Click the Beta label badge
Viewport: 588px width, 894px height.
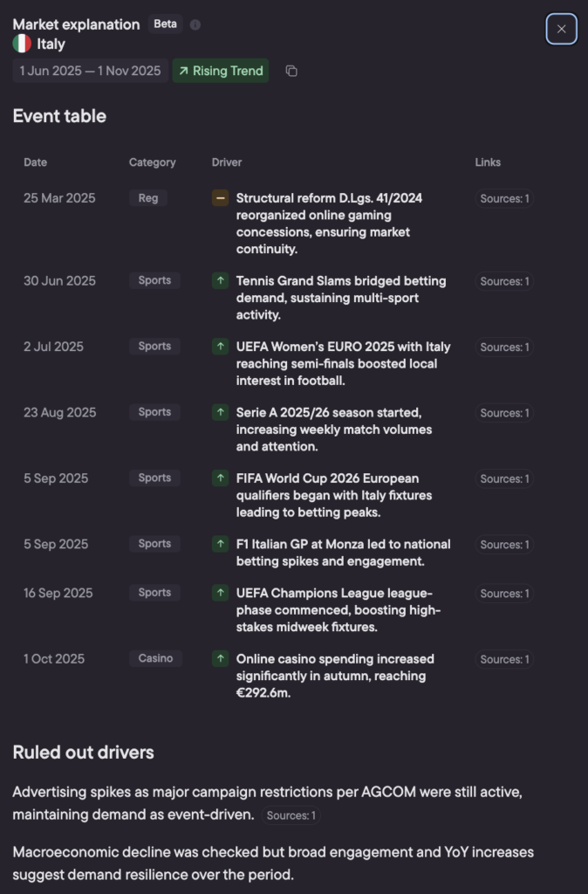pos(165,24)
